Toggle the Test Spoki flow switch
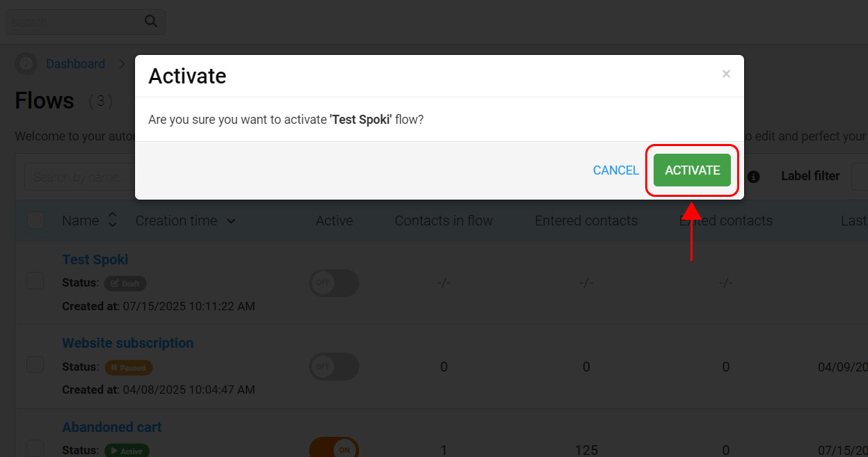 coord(334,283)
